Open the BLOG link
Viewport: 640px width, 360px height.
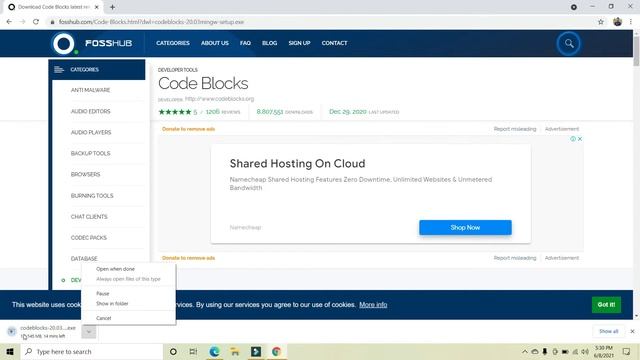pos(269,43)
